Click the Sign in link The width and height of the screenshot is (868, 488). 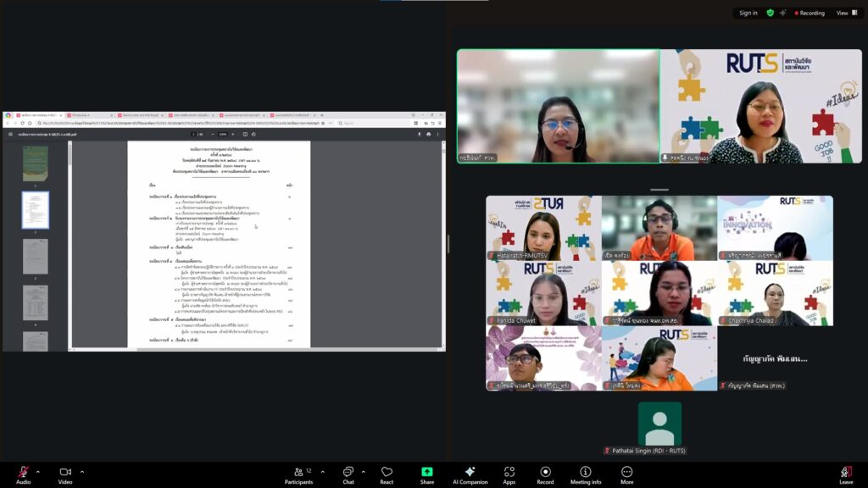tap(748, 13)
